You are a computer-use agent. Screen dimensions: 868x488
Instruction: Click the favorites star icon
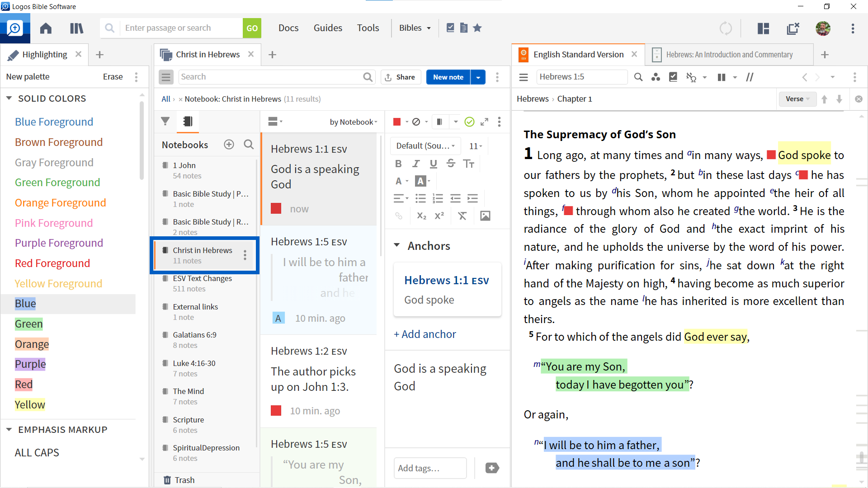pos(477,28)
